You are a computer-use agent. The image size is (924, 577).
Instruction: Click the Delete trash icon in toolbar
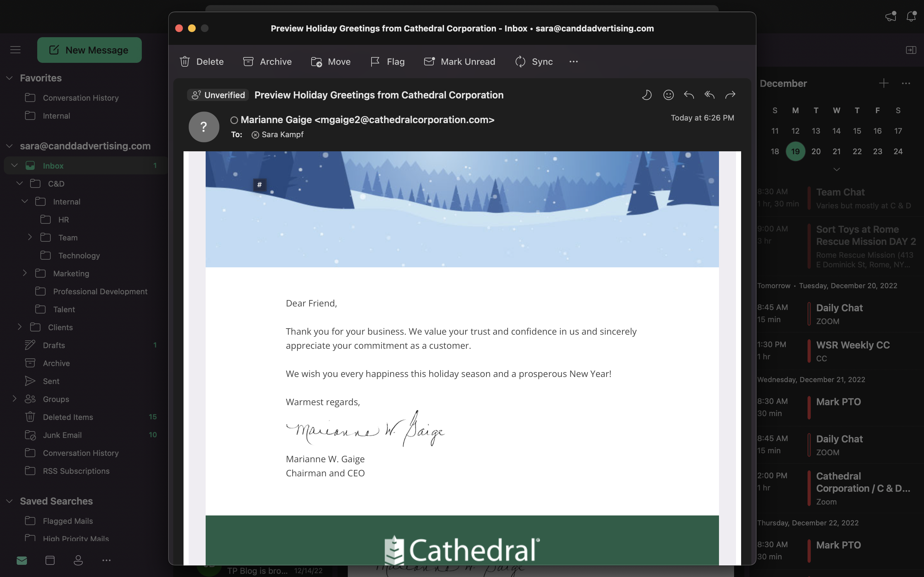coord(185,62)
